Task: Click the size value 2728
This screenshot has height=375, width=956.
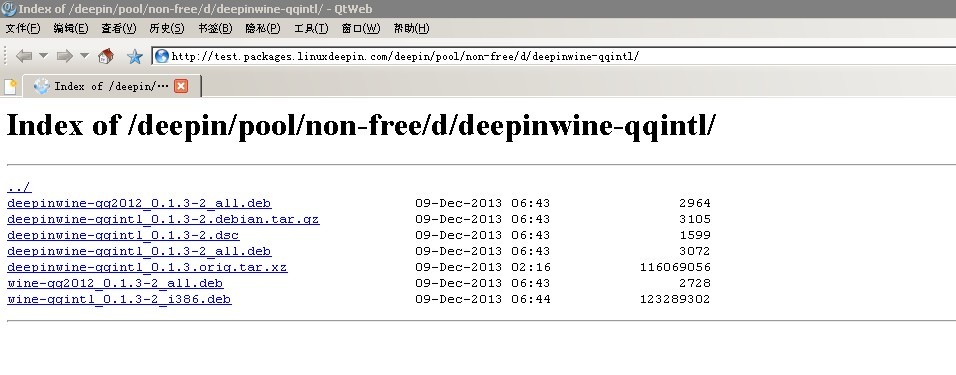Action: pyautogui.click(x=695, y=283)
